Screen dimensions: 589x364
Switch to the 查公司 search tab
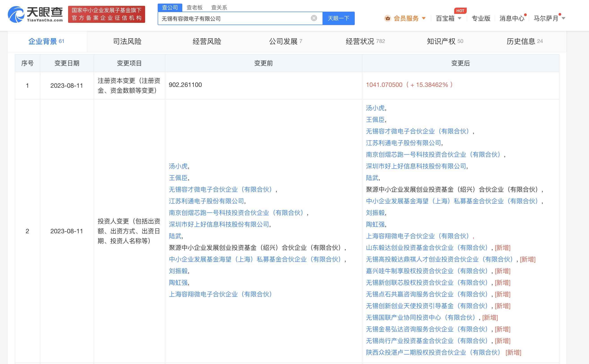[170, 7]
